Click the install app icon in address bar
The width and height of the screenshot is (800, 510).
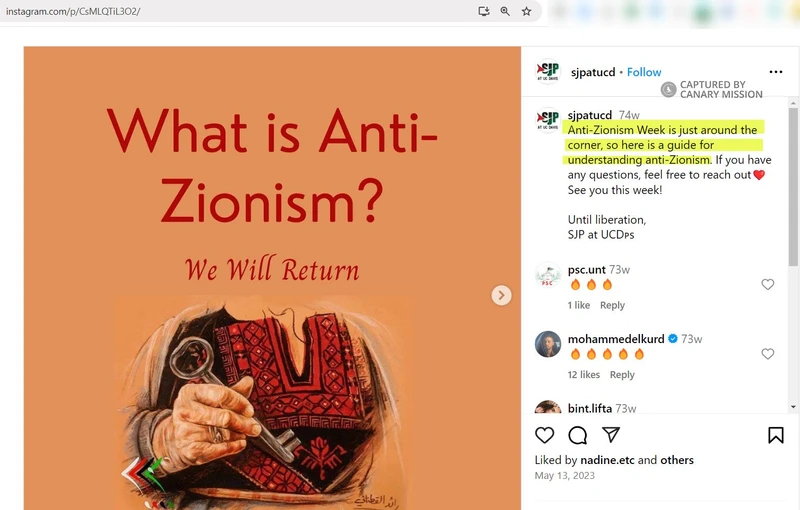[x=484, y=11]
